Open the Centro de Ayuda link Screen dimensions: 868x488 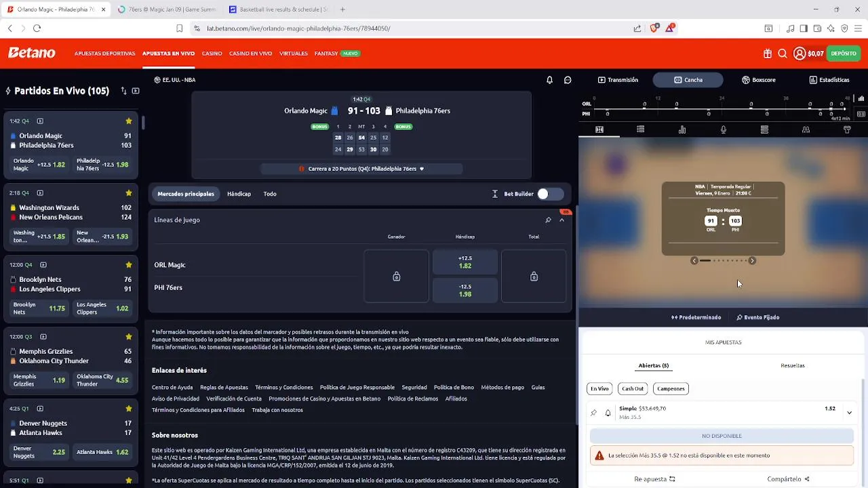172,388
